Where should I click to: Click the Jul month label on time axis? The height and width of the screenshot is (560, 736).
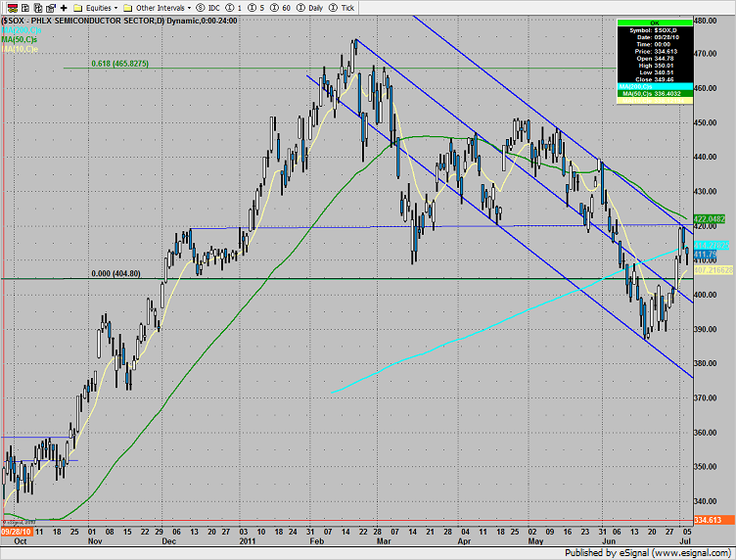685,541
